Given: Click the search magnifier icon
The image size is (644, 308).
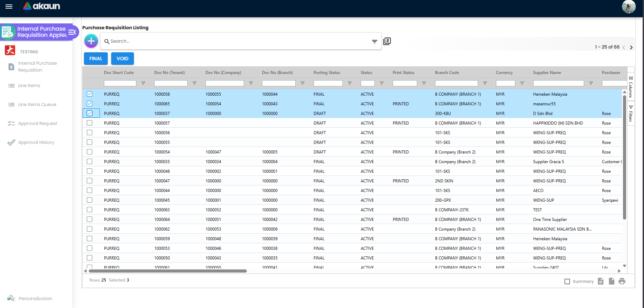Looking at the screenshot, I should (x=107, y=41).
